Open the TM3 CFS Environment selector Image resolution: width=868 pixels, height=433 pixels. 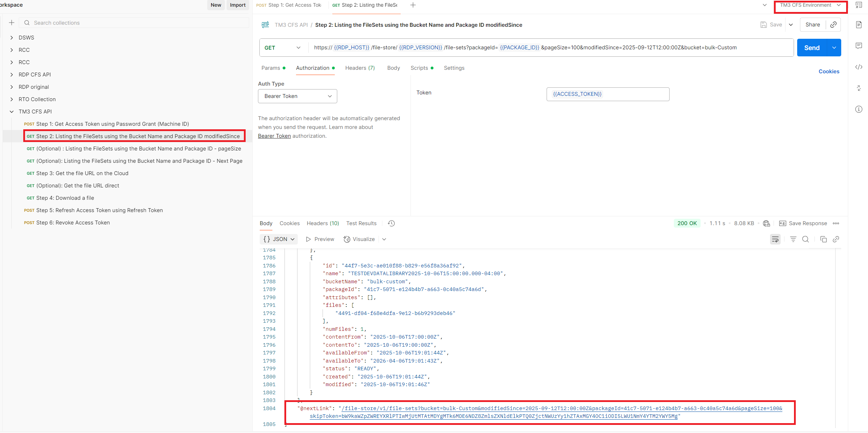(x=810, y=5)
